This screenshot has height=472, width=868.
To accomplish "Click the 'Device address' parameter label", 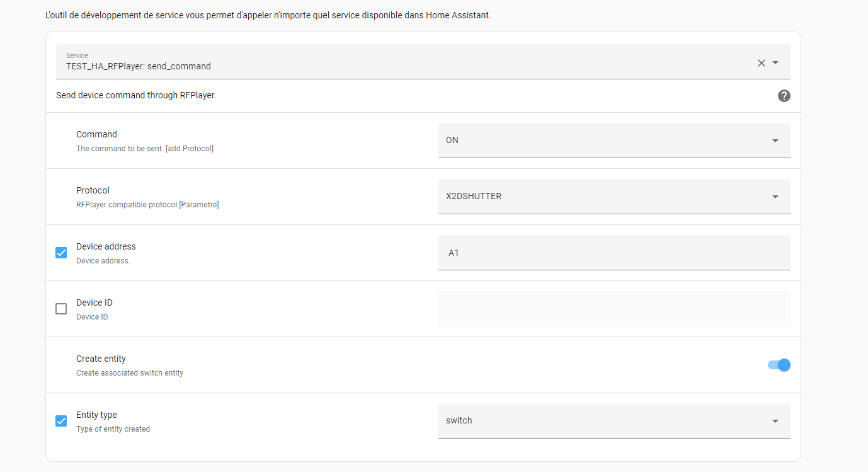I will pyautogui.click(x=106, y=246).
